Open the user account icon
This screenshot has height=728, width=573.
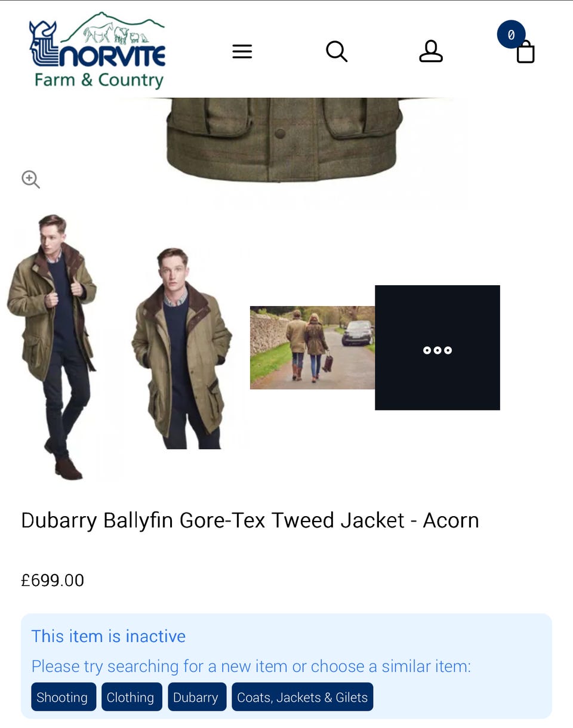click(x=431, y=51)
